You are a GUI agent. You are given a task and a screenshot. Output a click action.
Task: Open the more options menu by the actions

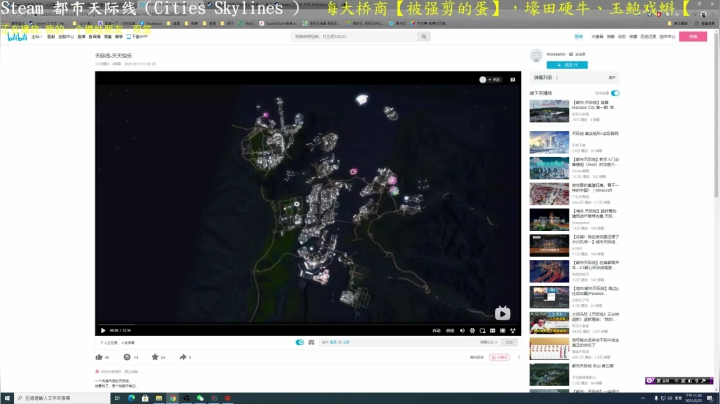point(519,357)
